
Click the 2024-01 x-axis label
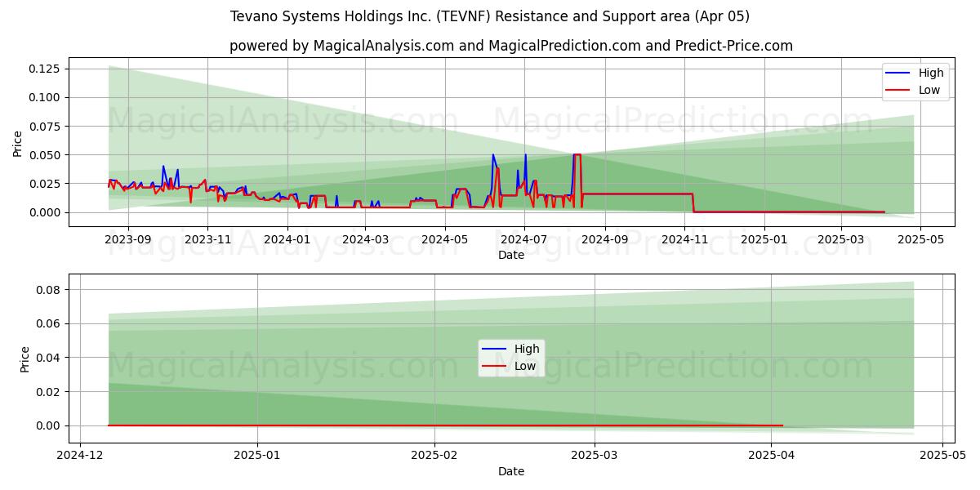point(287,239)
